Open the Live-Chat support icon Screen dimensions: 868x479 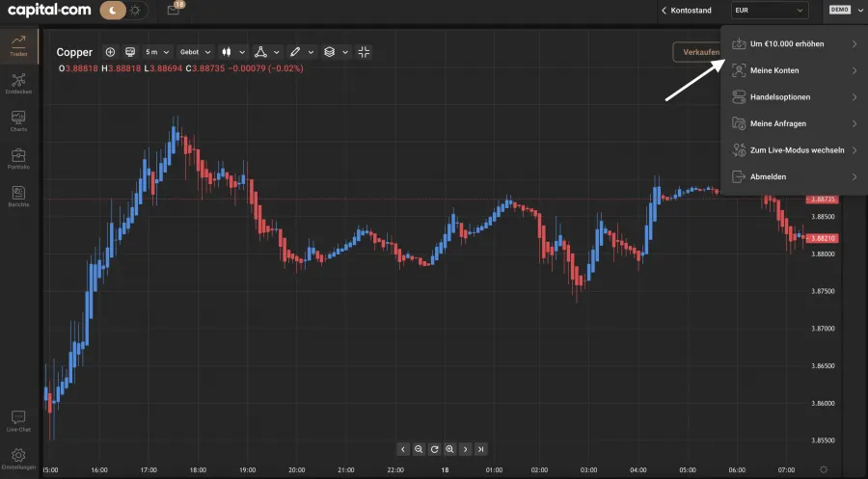[x=18, y=420]
